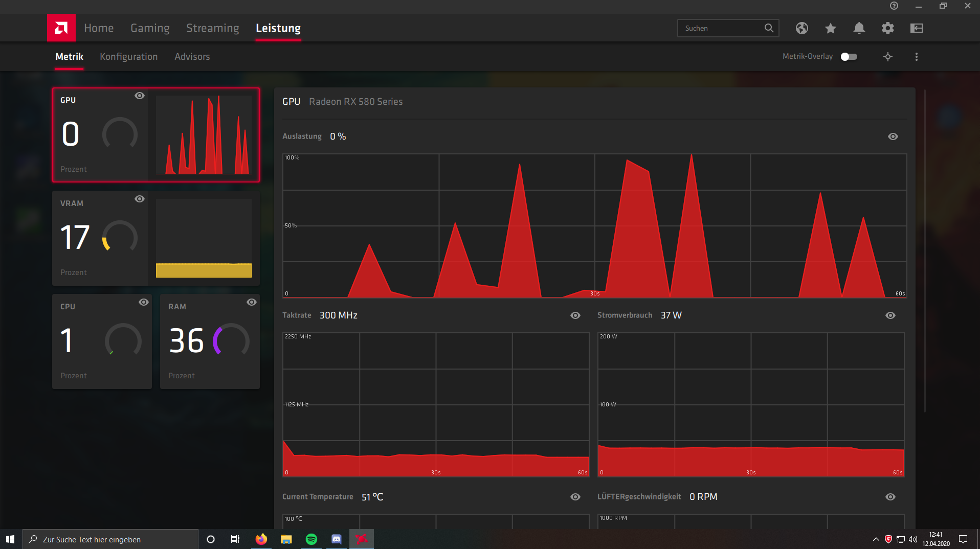The image size is (980, 549).
Task: Switch to the Gaming tab
Action: 150,28
